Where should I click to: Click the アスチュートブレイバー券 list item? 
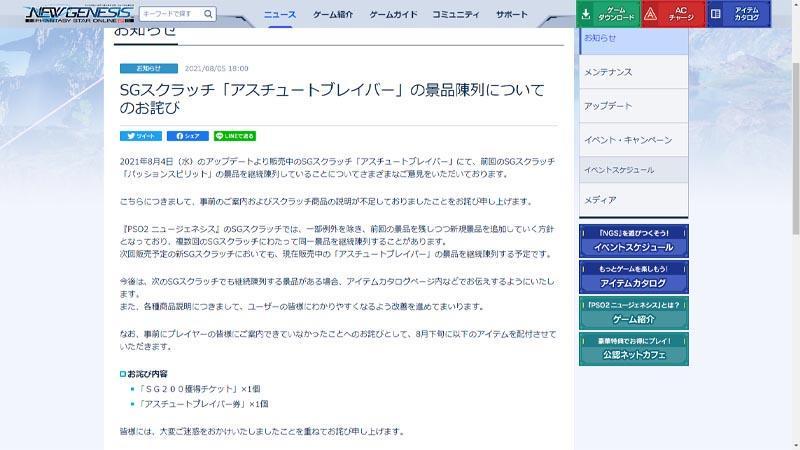[203, 404]
